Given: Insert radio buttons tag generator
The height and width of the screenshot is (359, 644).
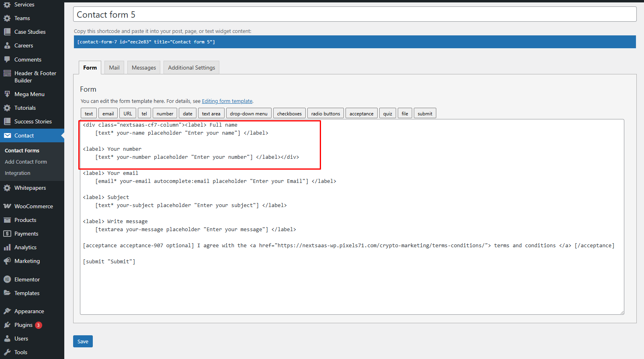Looking at the screenshot, I should tap(325, 114).
